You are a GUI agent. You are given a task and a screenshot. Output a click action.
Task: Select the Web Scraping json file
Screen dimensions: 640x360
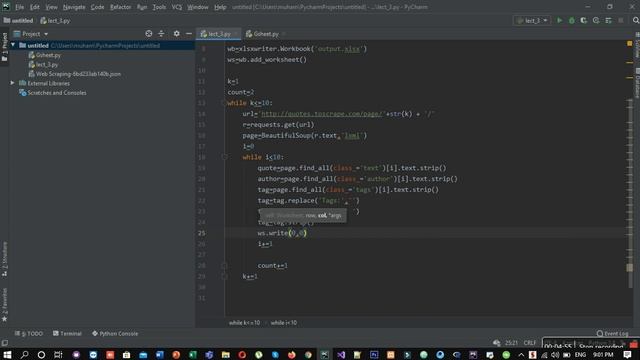click(x=75, y=74)
